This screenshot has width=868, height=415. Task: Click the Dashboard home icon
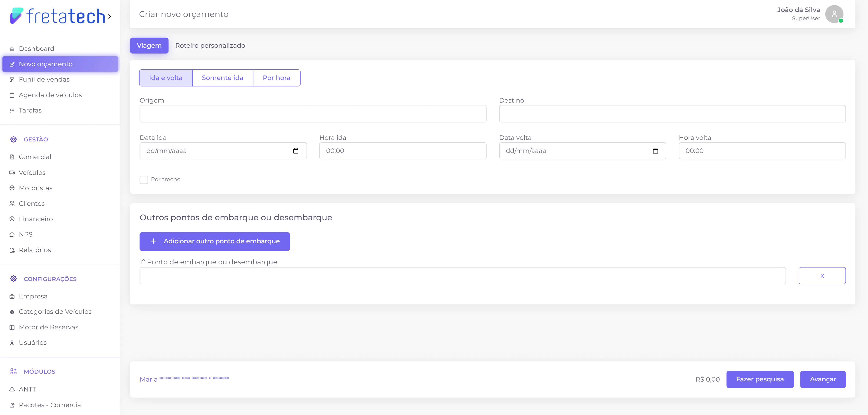(12, 49)
